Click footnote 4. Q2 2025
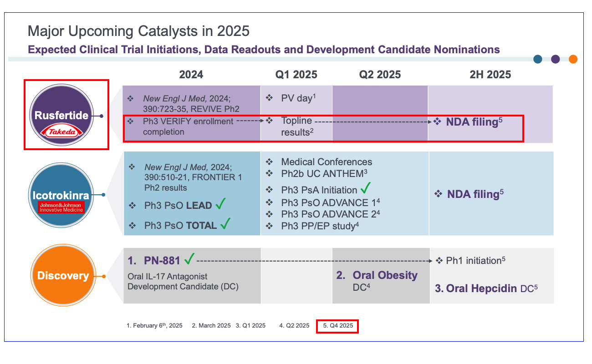The image size is (592, 364). click(x=295, y=326)
